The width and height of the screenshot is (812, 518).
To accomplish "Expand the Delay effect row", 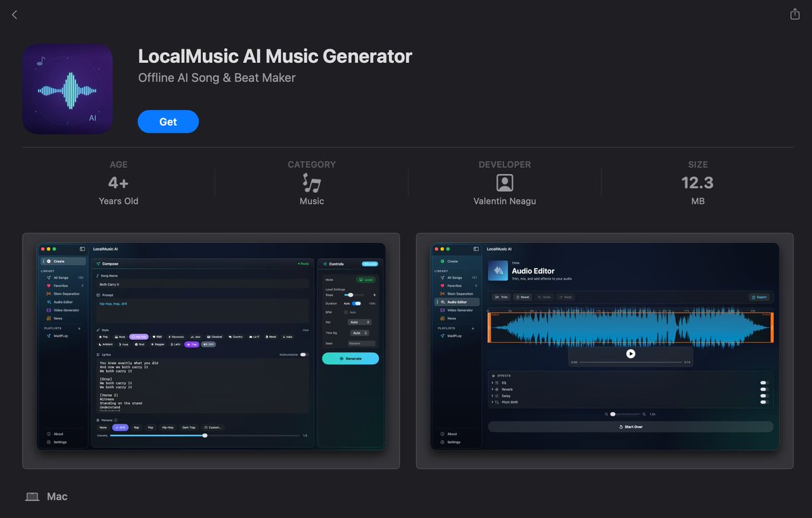I will [x=492, y=395].
